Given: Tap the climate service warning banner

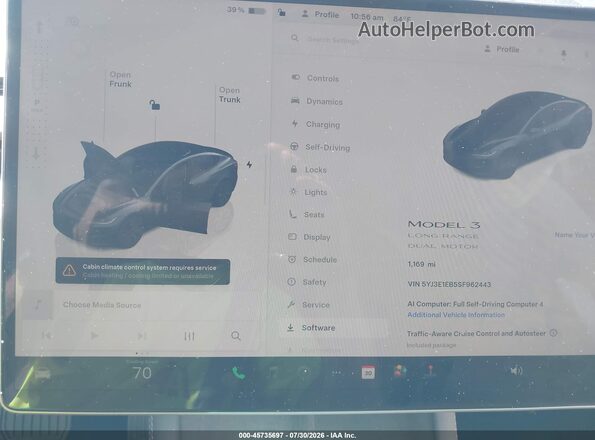Looking at the screenshot, I should pyautogui.click(x=143, y=272).
